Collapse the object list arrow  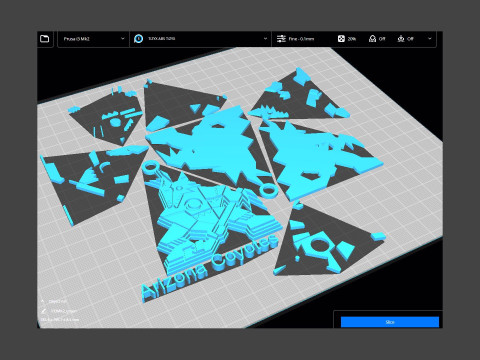click(x=43, y=301)
